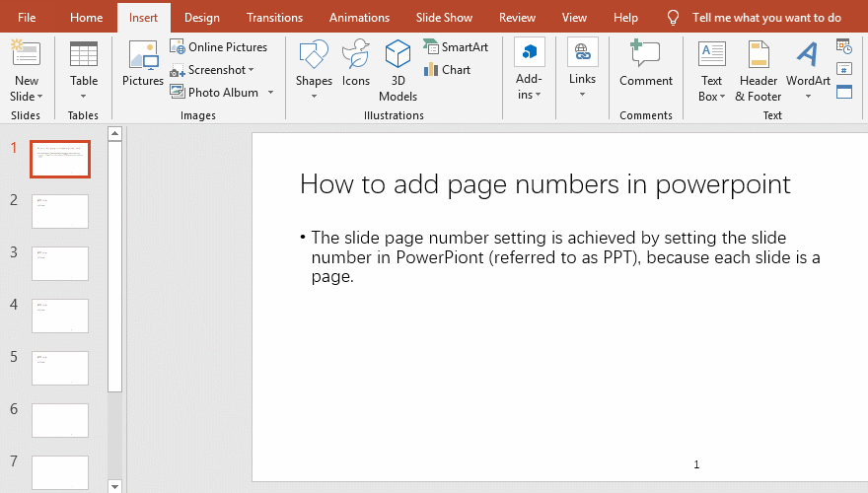Click the Icons button
The height and width of the screenshot is (493, 868).
click(356, 66)
